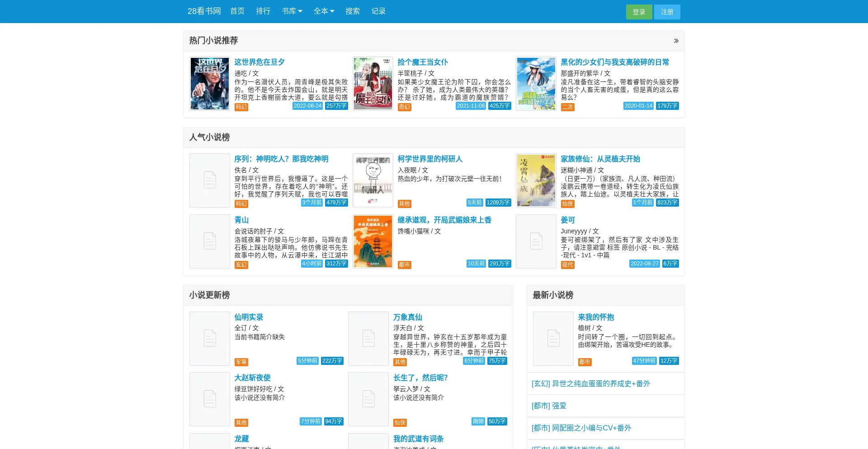
Task: Click the 玄幻 tag under 青山
Action: point(241,265)
